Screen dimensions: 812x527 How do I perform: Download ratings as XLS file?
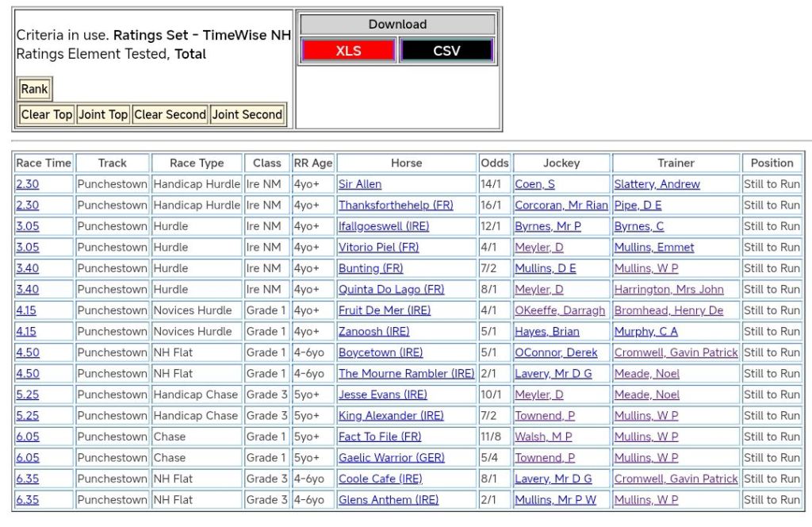(348, 51)
